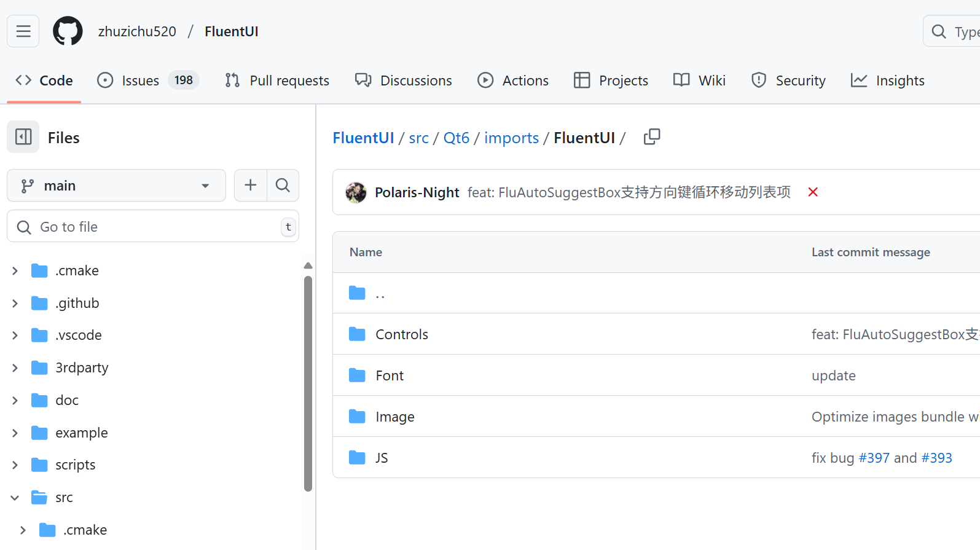Expand the .vscode folder in the tree
980x550 pixels.
coord(15,336)
